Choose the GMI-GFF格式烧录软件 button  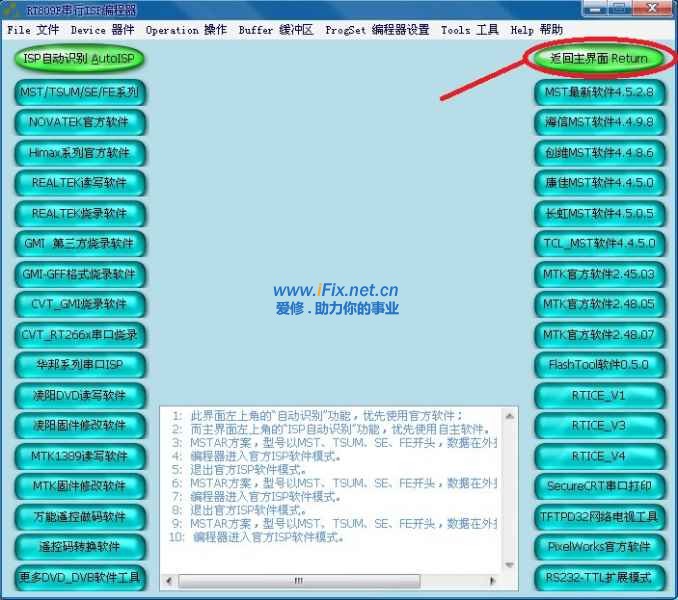80,274
